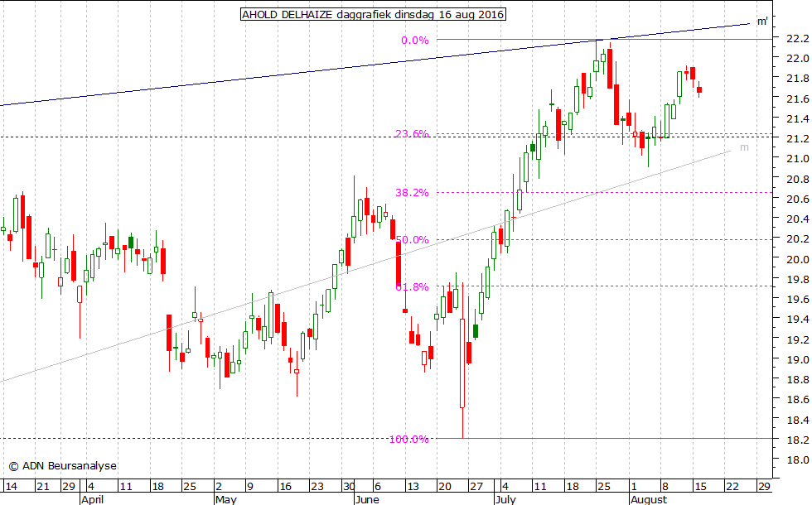Screen dimensions: 812x505
Task: Click the 22.2 price axis value
Action: (x=797, y=38)
